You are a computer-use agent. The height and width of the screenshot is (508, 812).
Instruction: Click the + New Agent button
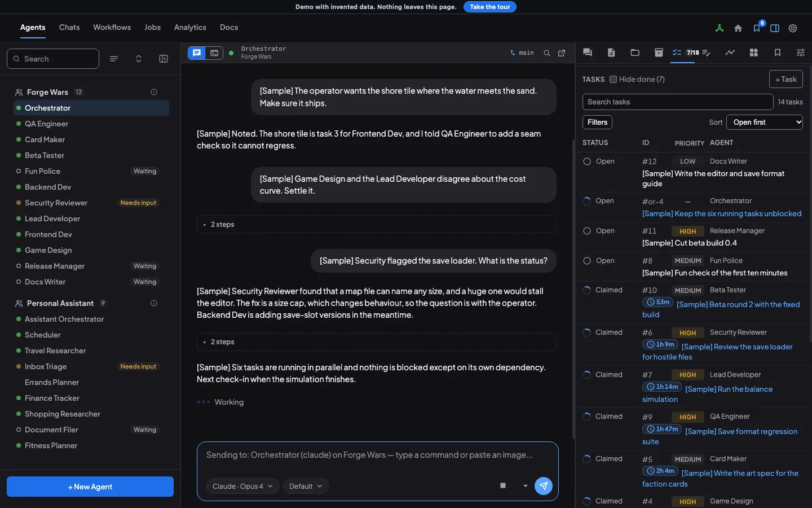coord(90,487)
